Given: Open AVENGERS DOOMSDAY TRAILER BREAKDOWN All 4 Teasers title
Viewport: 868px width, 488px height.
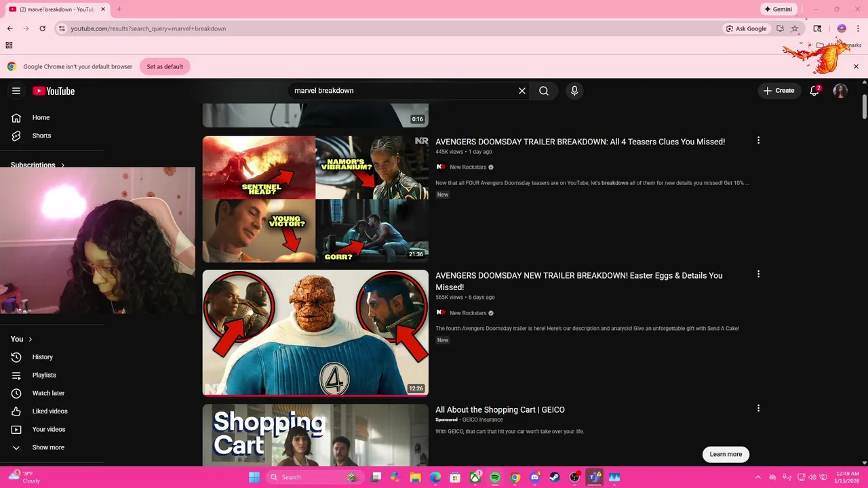Looking at the screenshot, I should pos(580,142).
